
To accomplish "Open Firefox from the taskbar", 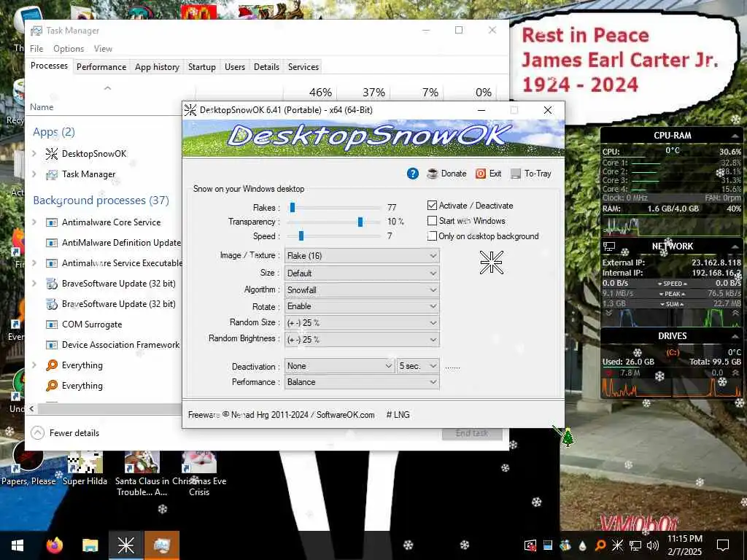I will 54,545.
